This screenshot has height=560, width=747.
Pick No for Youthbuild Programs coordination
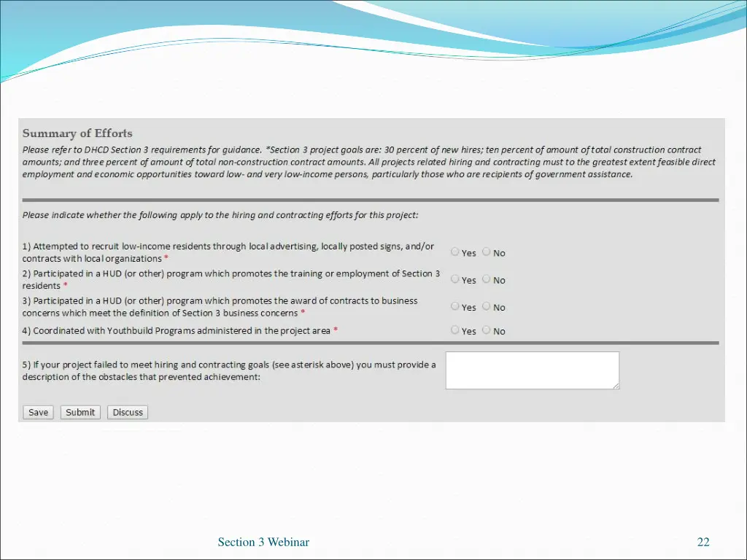[x=487, y=330]
